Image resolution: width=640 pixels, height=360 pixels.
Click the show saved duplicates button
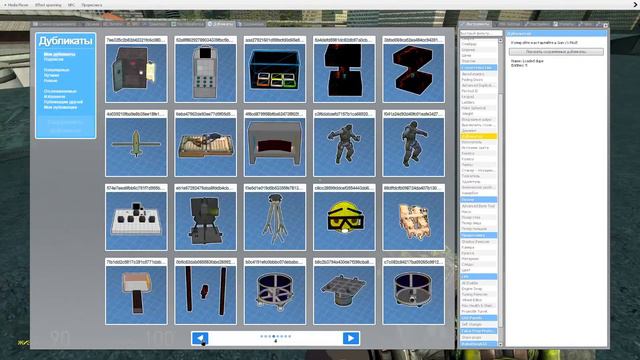tap(556, 52)
